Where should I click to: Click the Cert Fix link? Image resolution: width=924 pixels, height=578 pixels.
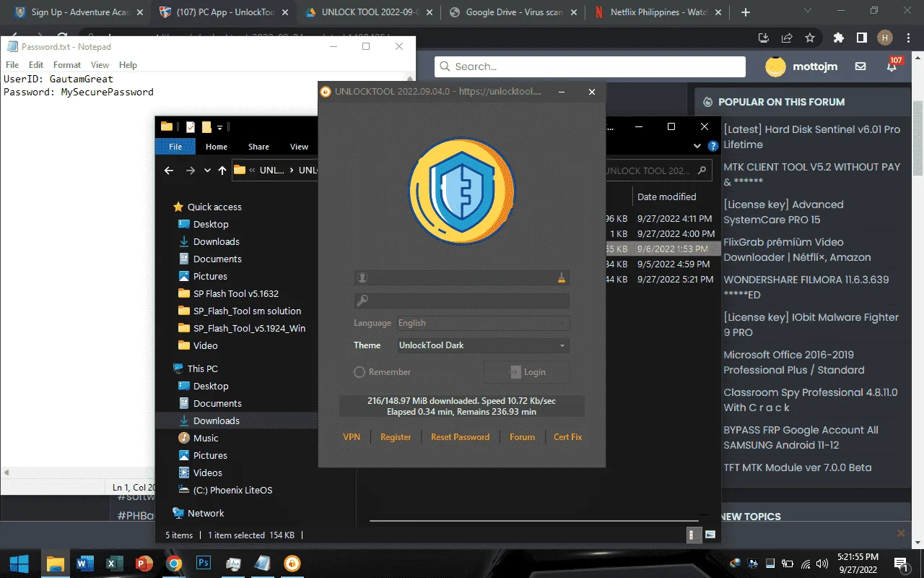[567, 437]
